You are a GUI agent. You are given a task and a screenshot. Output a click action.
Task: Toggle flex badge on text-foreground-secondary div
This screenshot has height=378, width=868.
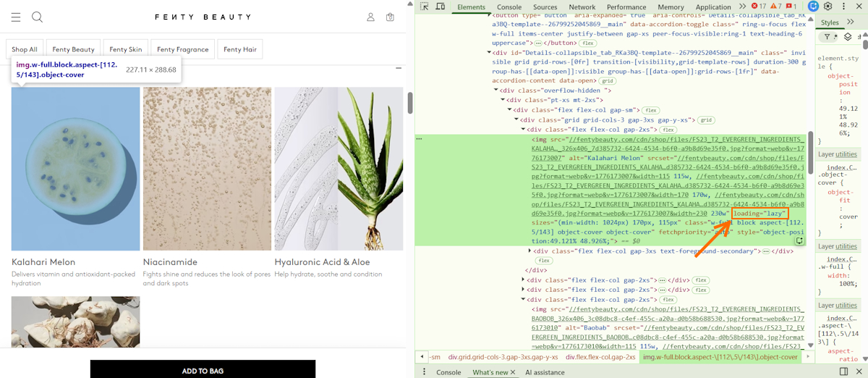click(543, 260)
